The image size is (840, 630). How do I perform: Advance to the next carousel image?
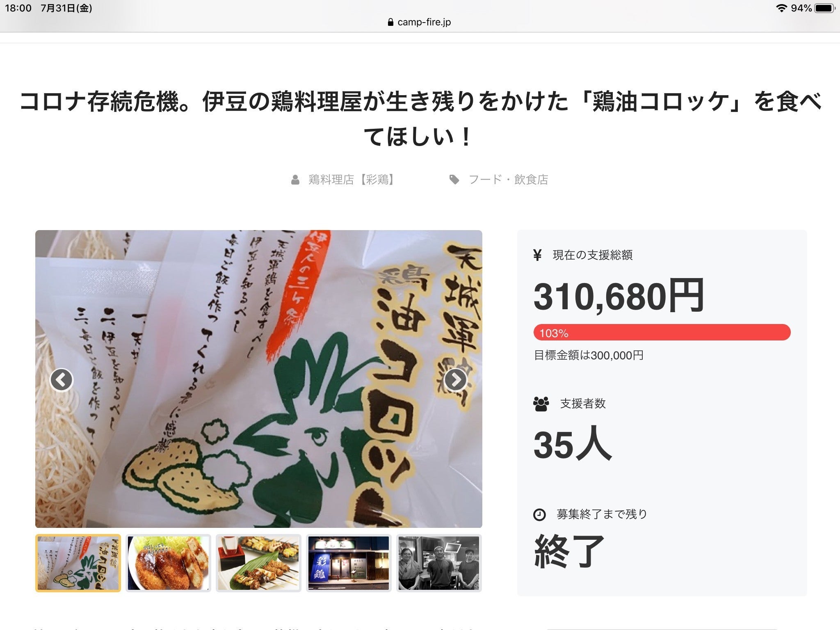[x=456, y=380]
